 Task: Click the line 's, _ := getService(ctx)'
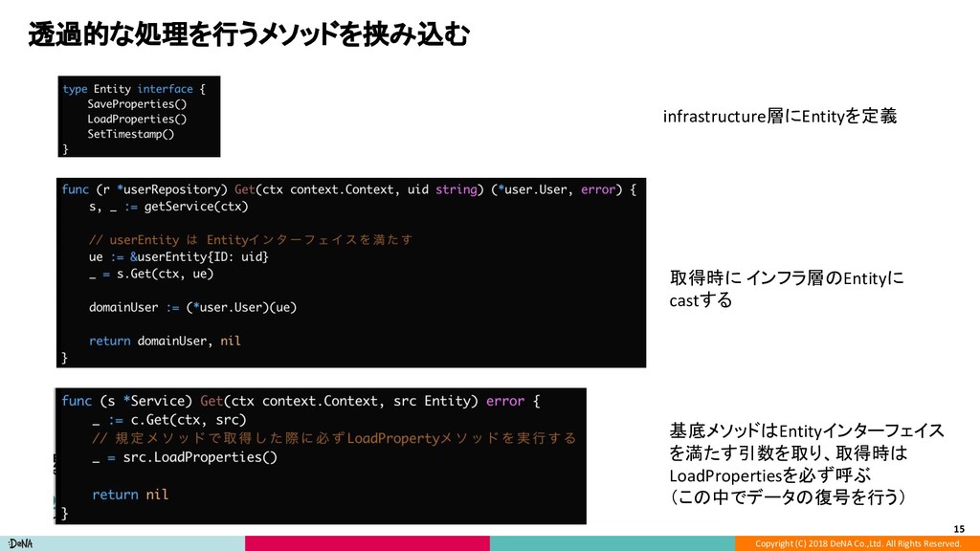click(168, 207)
